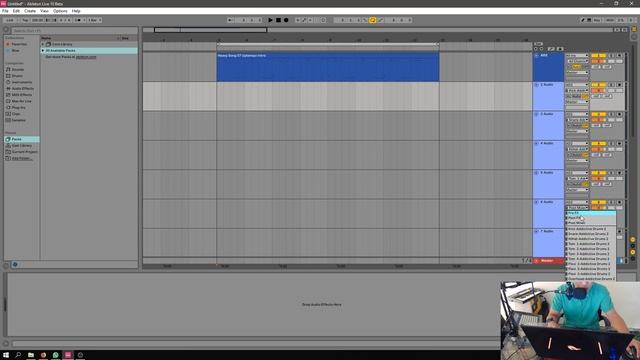Open Windows taskbar search

point(18,355)
